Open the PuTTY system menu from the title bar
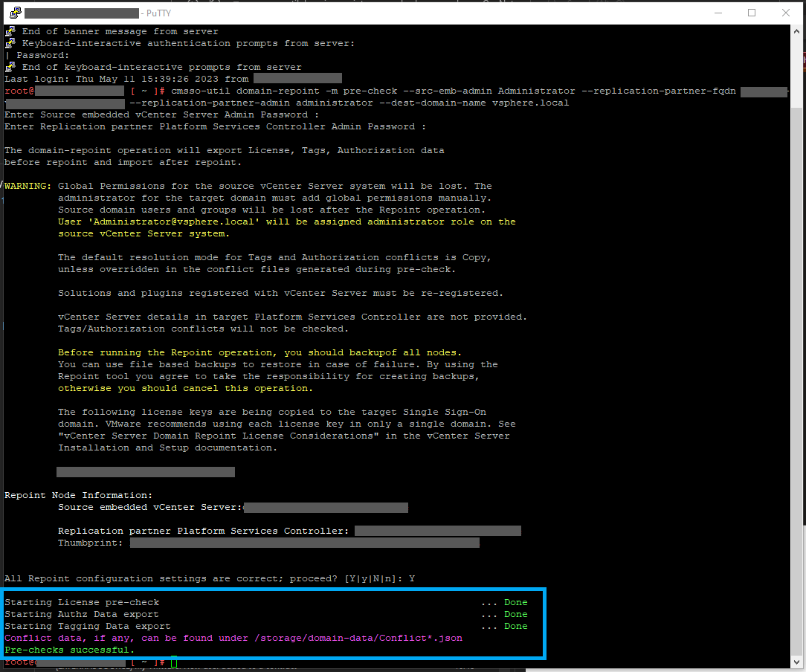 [15, 12]
